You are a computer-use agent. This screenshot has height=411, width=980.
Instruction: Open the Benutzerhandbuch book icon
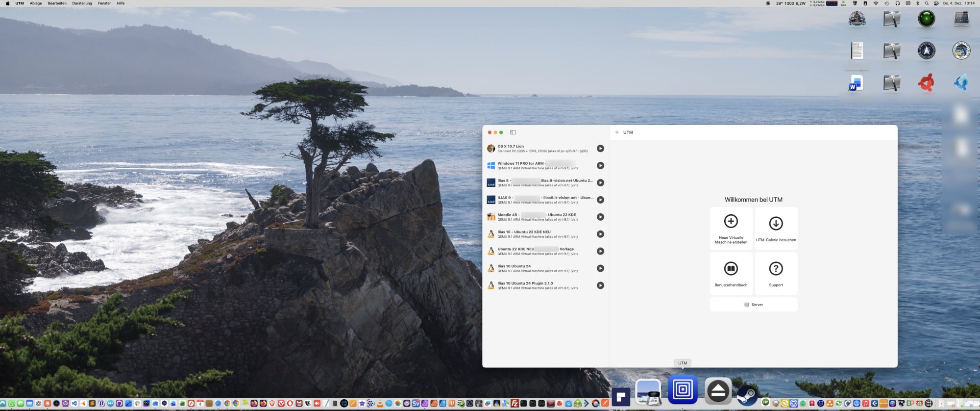click(731, 274)
